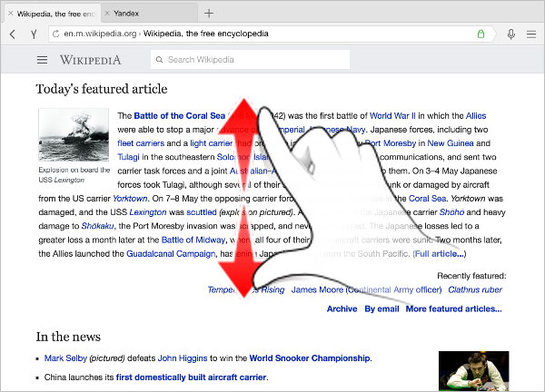Close the Yandex tab

(x=107, y=14)
